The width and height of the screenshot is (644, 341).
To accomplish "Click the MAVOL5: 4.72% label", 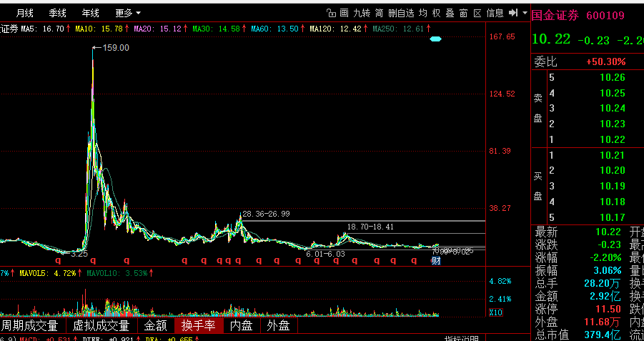I will (48, 273).
